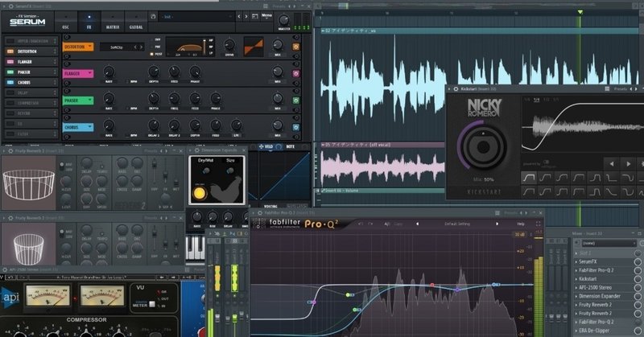Image resolution: width=644 pixels, height=337 pixels.
Task: Toggle Distortion switch in Serum FX list
Action: [x=10, y=51]
